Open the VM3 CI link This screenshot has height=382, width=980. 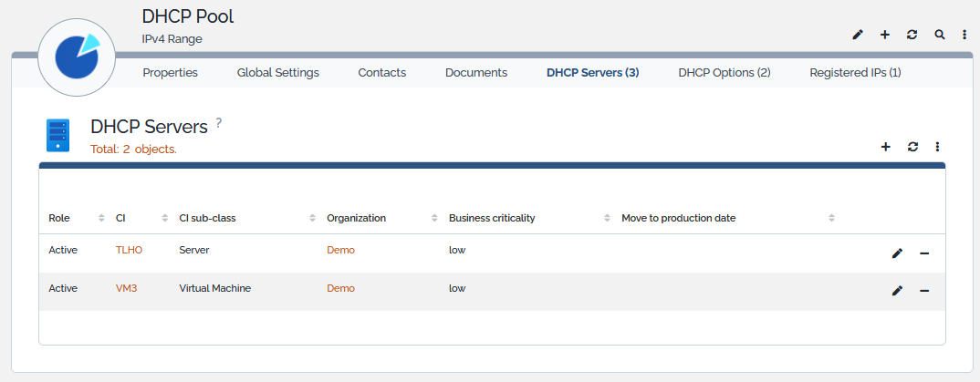[x=126, y=288]
